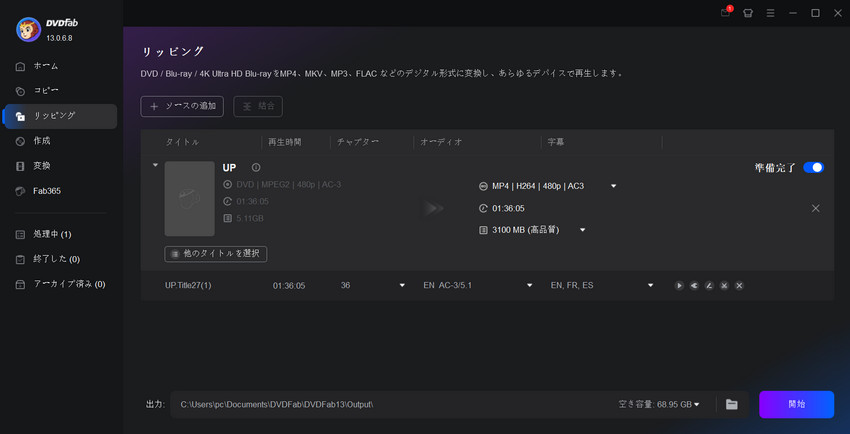The width and height of the screenshot is (850, 434).
Task: Open the notification icon with red badge
Action: [x=725, y=13]
